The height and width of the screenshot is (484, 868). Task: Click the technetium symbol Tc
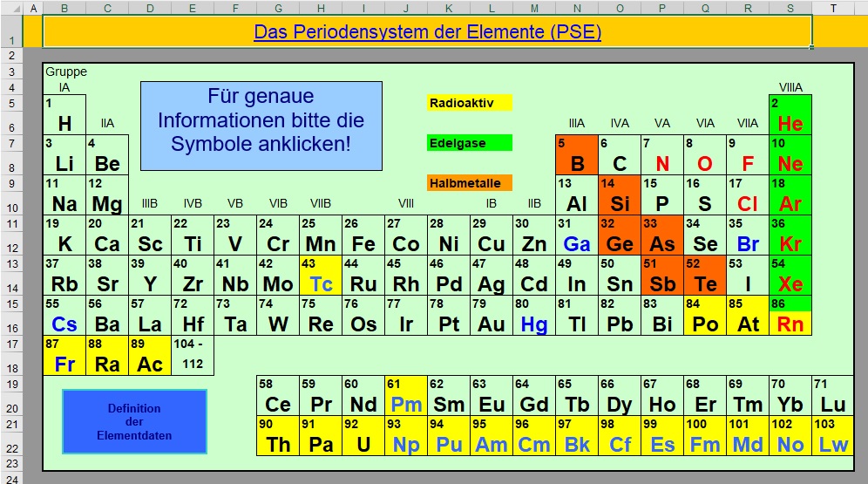coord(321,284)
